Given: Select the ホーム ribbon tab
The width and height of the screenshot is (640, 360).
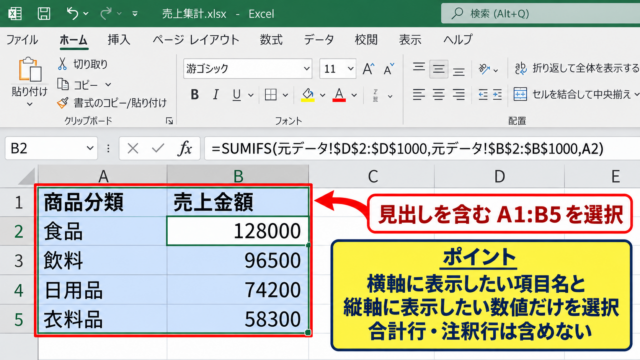Looking at the screenshot, I should point(73,40).
